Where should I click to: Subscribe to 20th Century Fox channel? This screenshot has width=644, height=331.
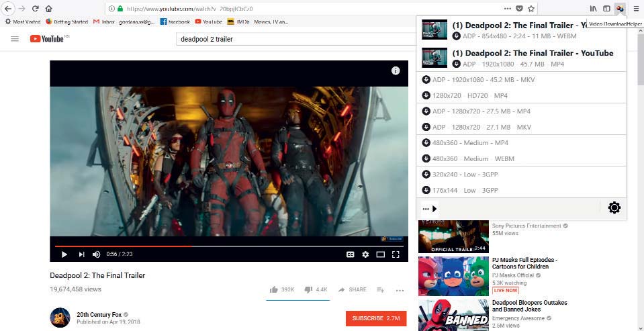(376, 318)
